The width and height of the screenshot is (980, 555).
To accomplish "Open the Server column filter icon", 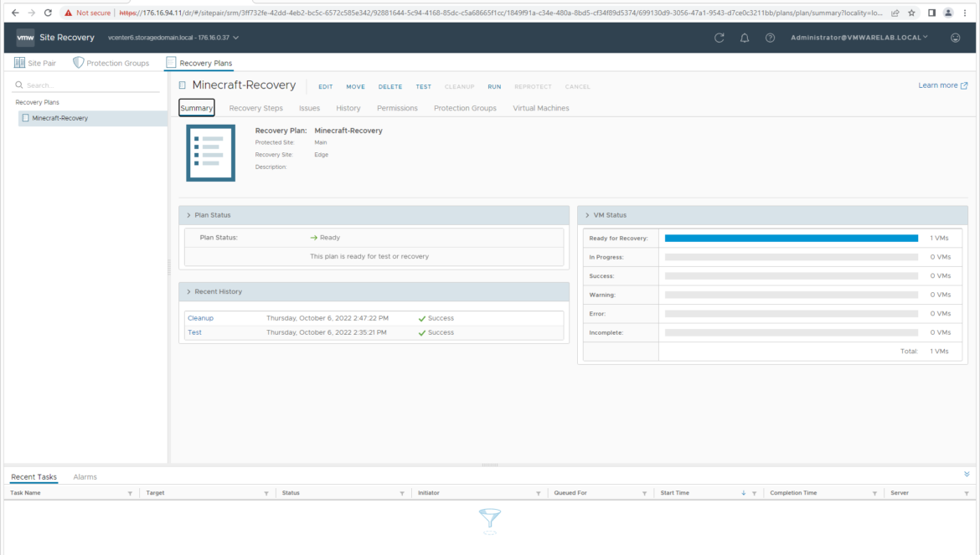I will point(967,493).
